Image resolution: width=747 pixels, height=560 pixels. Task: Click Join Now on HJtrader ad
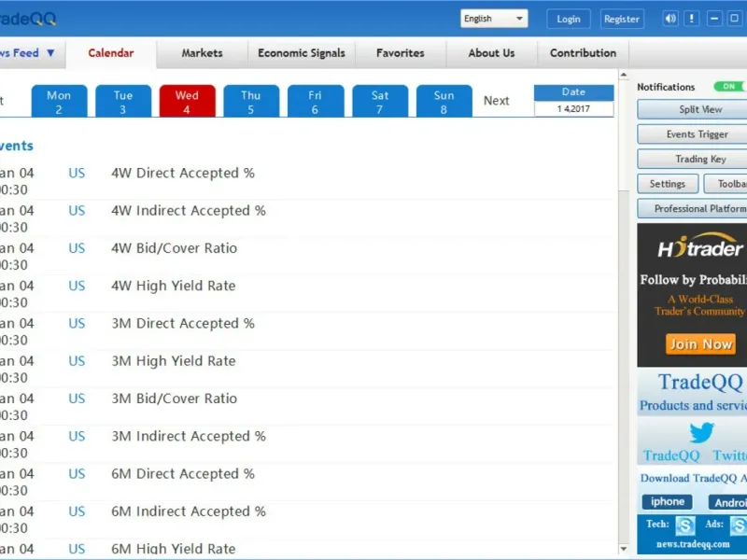(700, 343)
